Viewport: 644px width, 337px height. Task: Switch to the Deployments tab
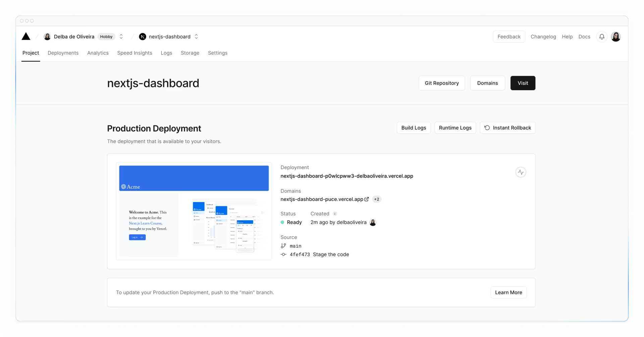[x=63, y=53]
